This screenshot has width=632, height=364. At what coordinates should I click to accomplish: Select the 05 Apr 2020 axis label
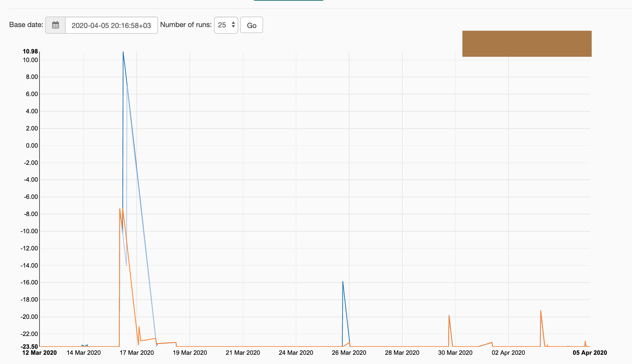pyautogui.click(x=589, y=353)
